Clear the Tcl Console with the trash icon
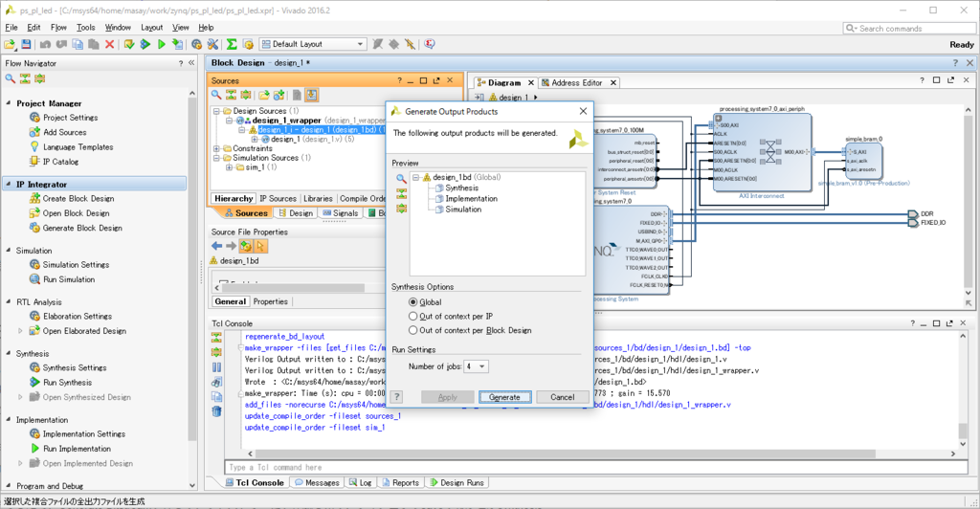This screenshot has width=980, height=509. [216, 411]
